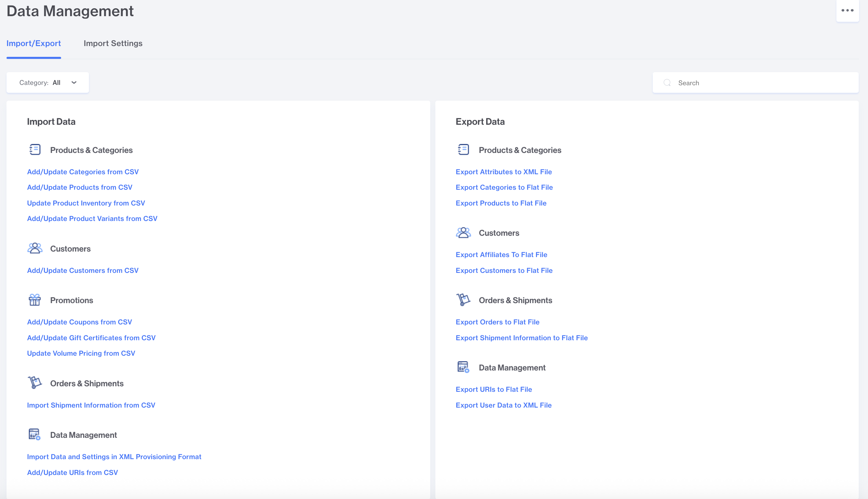Click the Export Customers people icon

coord(463,233)
